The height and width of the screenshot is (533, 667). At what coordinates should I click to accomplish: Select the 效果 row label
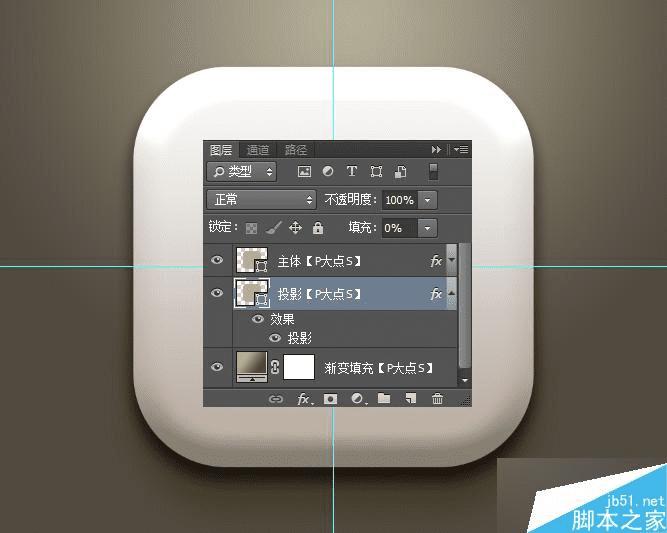[282, 319]
